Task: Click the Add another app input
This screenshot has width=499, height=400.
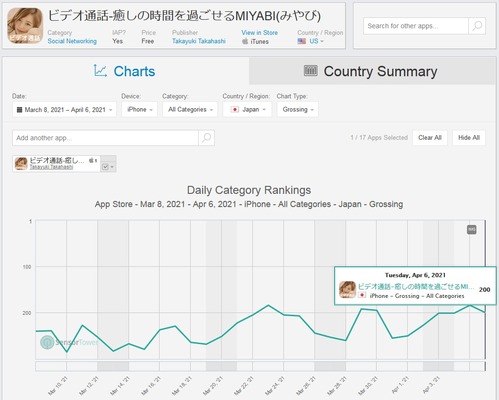Action: (105, 138)
